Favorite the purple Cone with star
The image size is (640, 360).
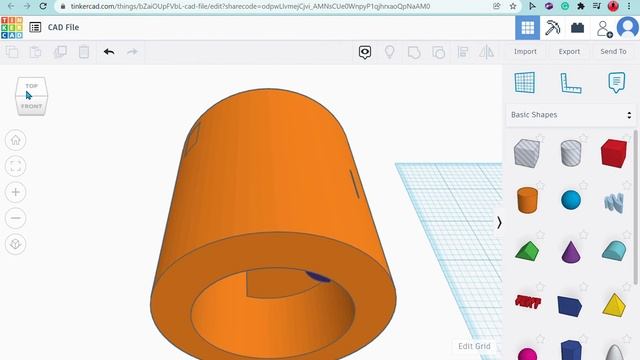(584, 235)
